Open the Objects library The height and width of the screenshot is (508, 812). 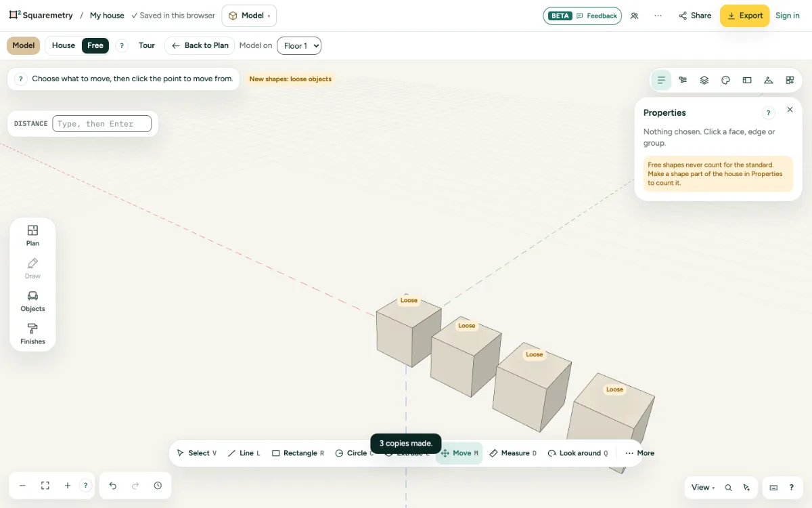tap(32, 301)
